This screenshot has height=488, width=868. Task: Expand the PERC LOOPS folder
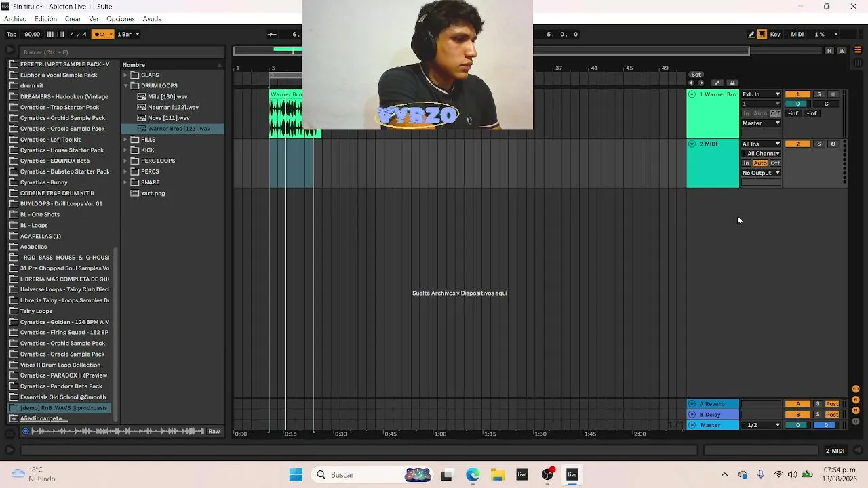[126, 161]
